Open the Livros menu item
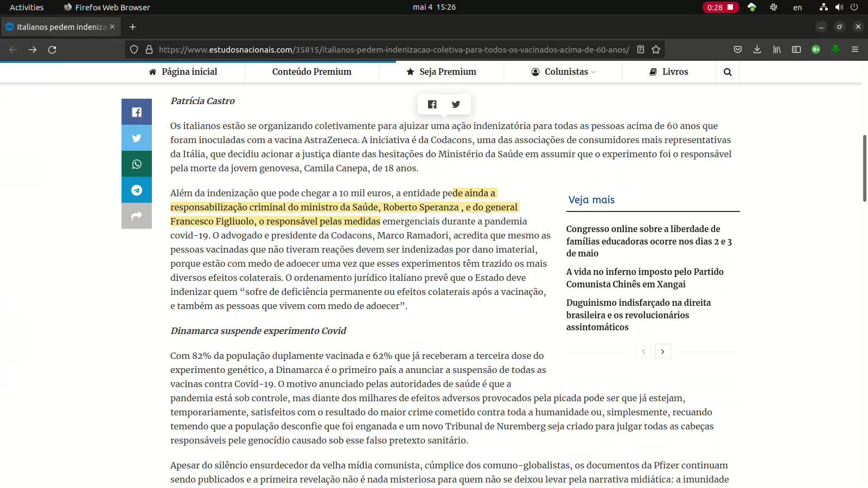 (x=669, y=72)
